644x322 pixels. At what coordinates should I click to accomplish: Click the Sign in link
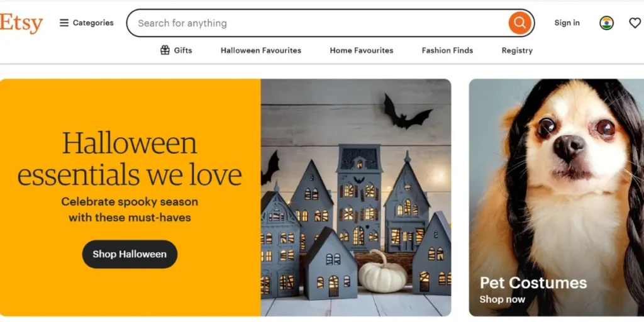point(567,23)
